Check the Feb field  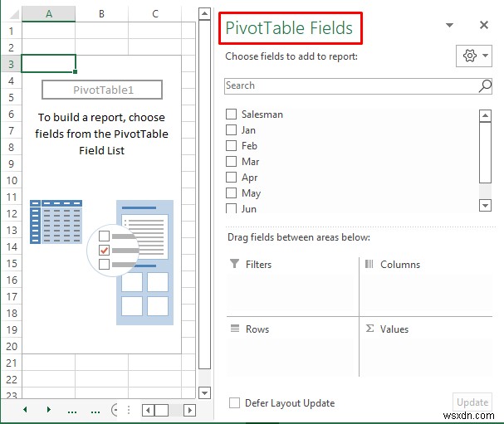(231, 145)
